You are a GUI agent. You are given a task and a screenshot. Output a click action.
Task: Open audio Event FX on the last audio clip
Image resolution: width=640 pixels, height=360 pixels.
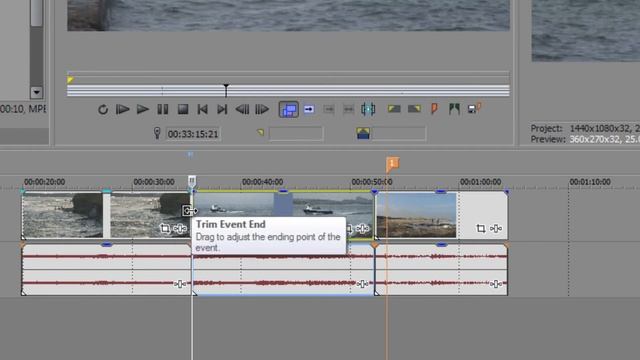496,284
